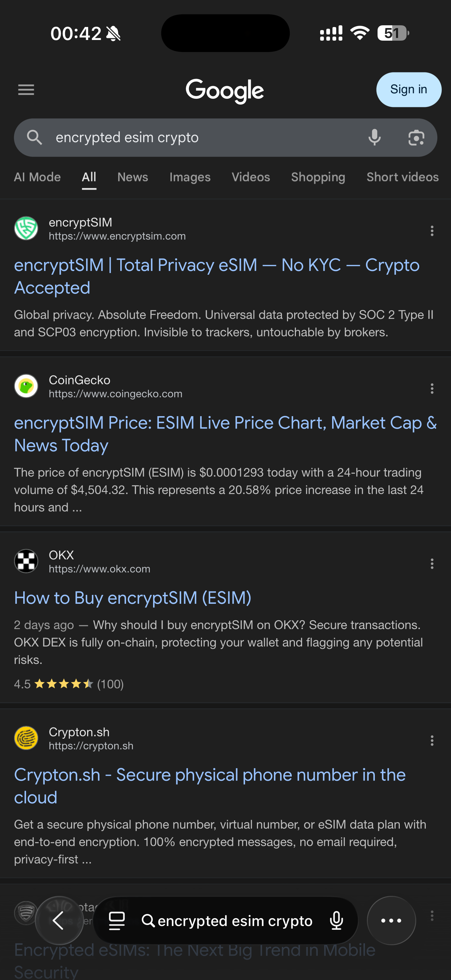The height and width of the screenshot is (980, 451).
Task: Tap the voice search microphone in search box
Action: 374,137
